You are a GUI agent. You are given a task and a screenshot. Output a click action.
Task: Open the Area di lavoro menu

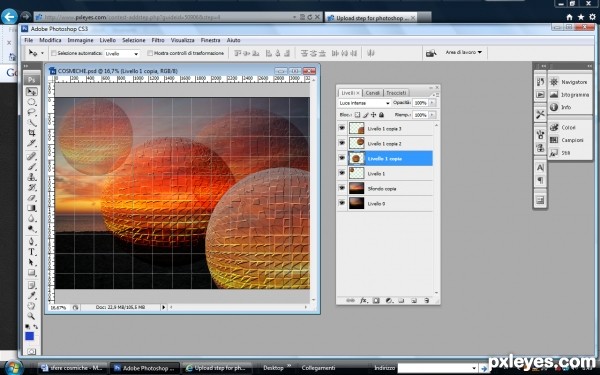pyautogui.click(x=464, y=52)
